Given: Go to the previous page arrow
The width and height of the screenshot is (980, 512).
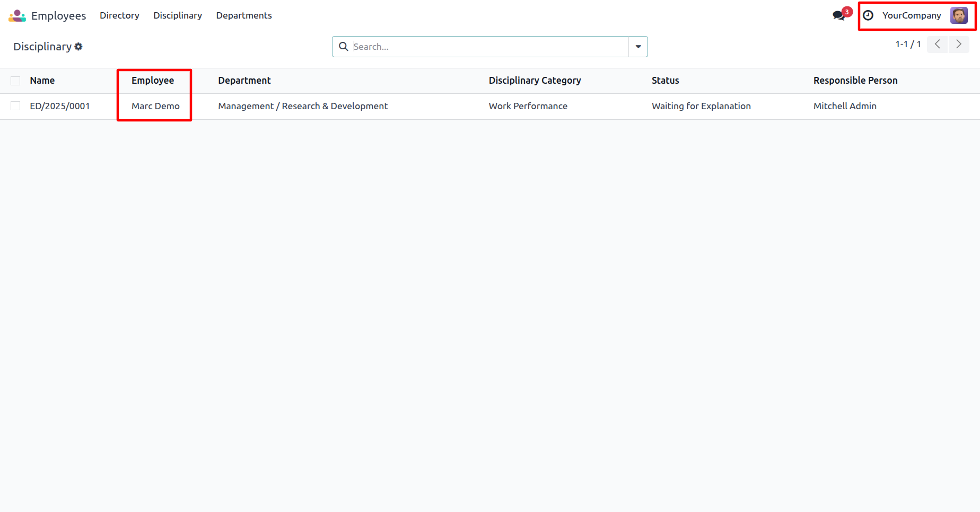Looking at the screenshot, I should coord(938,44).
